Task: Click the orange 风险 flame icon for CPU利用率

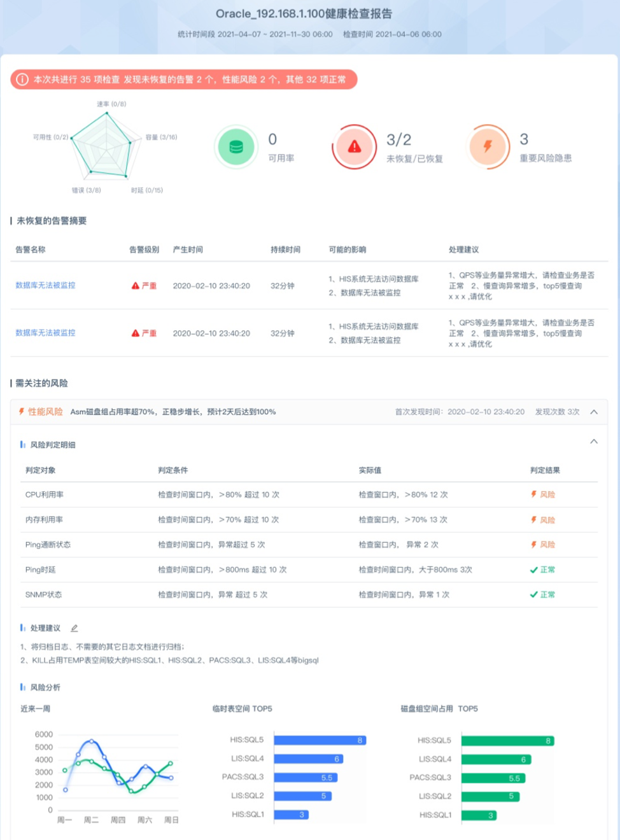Action: [533, 494]
